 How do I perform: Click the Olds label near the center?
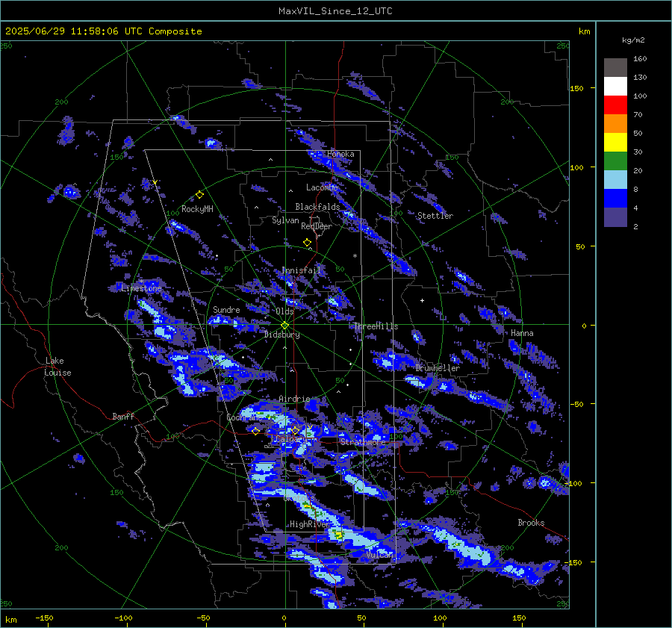point(284,311)
